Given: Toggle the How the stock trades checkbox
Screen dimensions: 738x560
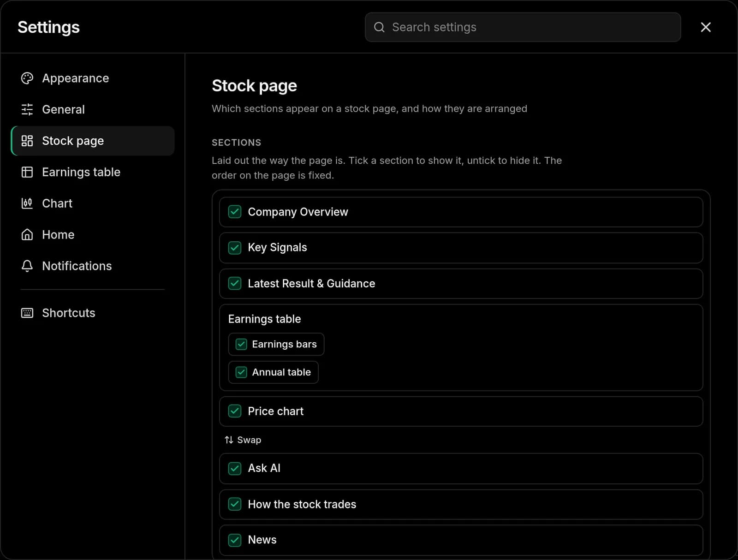Looking at the screenshot, I should click(235, 505).
